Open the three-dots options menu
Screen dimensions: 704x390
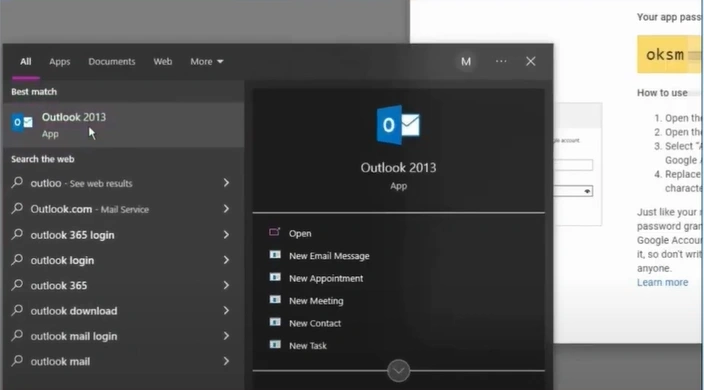(x=501, y=61)
